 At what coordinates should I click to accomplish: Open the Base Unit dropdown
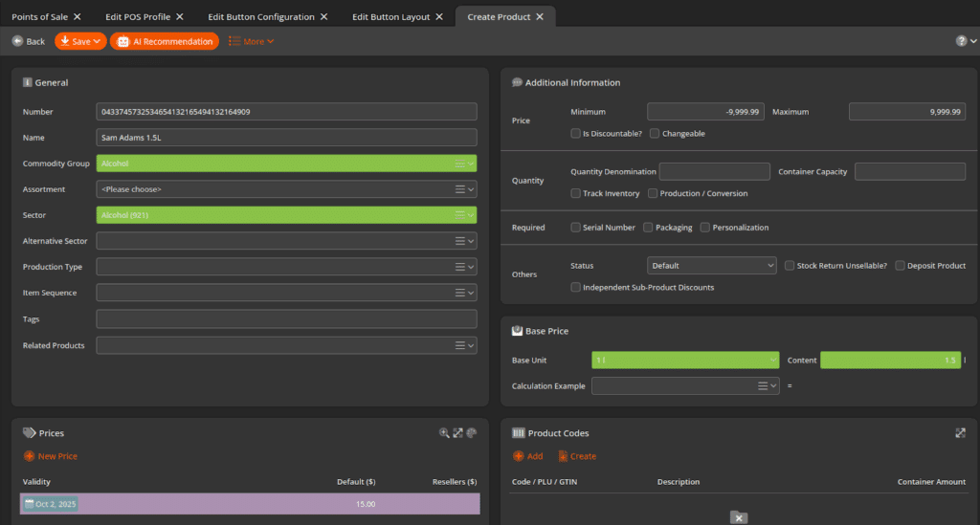point(685,361)
